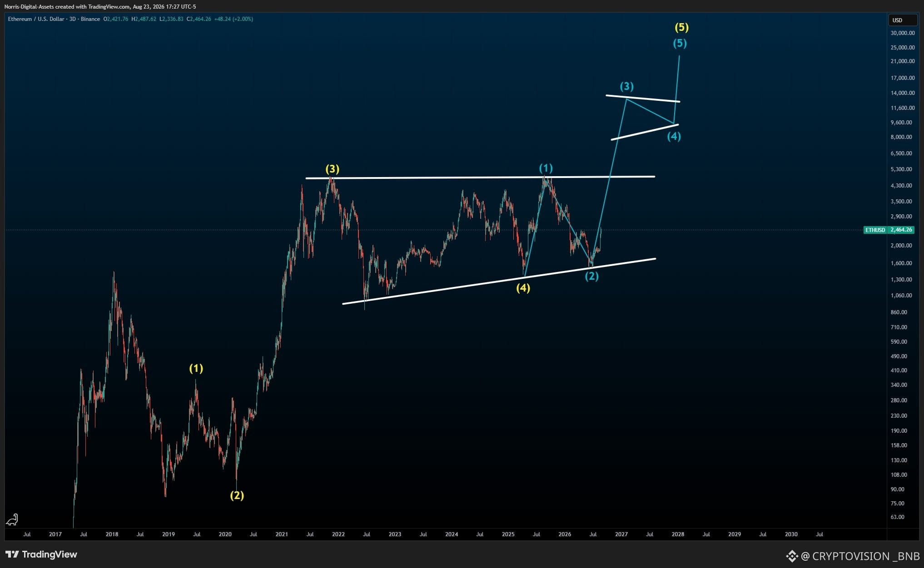Click 2024 on the time axis
The width and height of the screenshot is (924, 568).
(x=452, y=534)
